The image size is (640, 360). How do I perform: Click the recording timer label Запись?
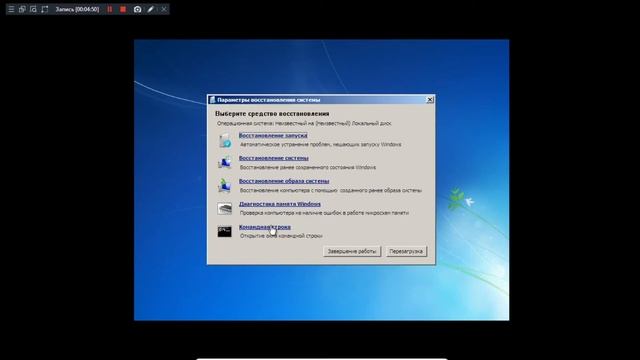pyautogui.click(x=77, y=9)
